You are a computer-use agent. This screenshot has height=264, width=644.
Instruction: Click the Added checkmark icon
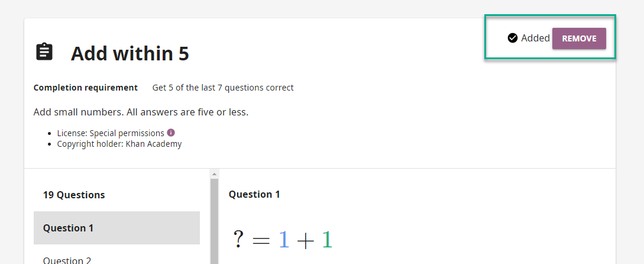[x=513, y=38]
